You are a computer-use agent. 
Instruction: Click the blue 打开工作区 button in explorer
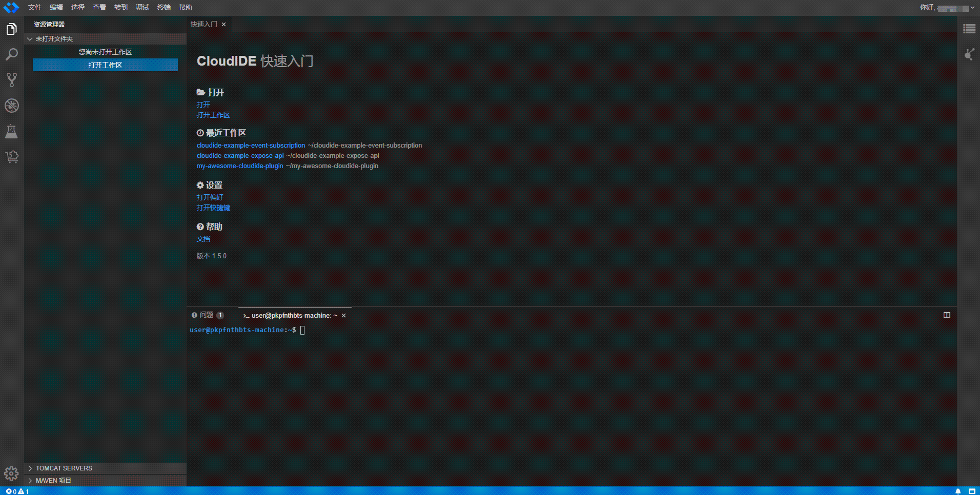pos(105,65)
